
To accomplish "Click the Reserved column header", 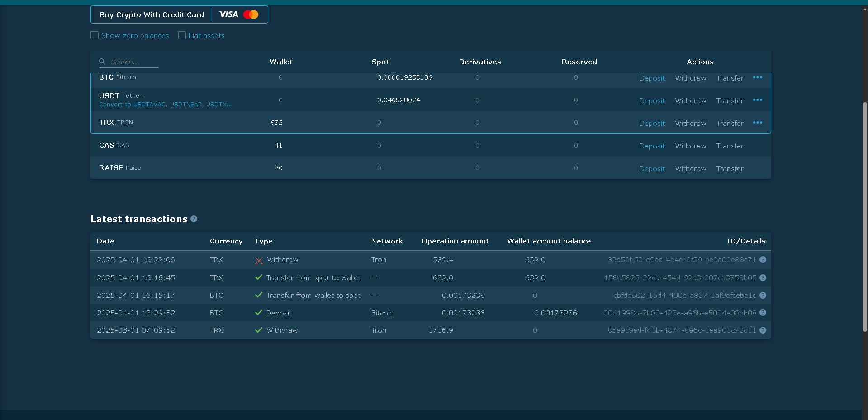I will click(579, 62).
